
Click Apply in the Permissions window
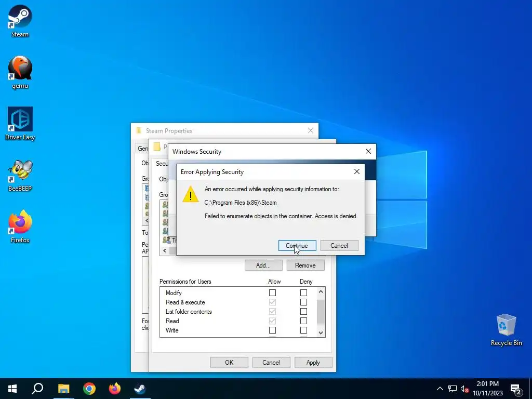click(313, 362)
